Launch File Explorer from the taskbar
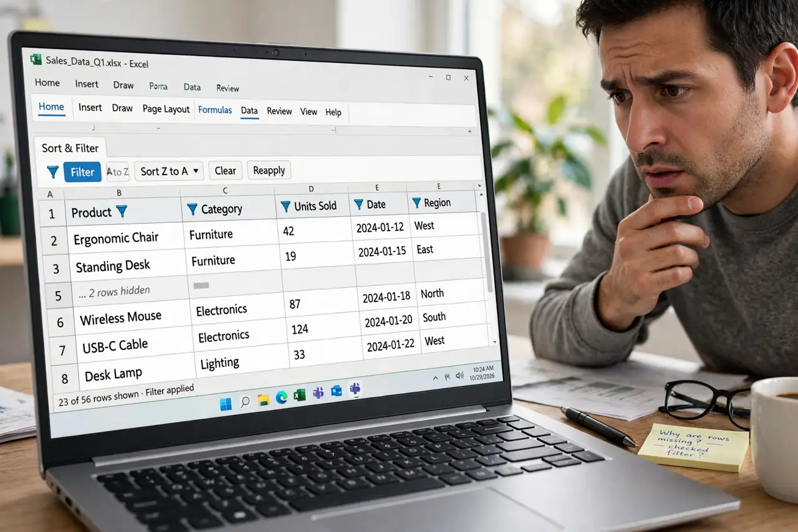 pos(264,399)
